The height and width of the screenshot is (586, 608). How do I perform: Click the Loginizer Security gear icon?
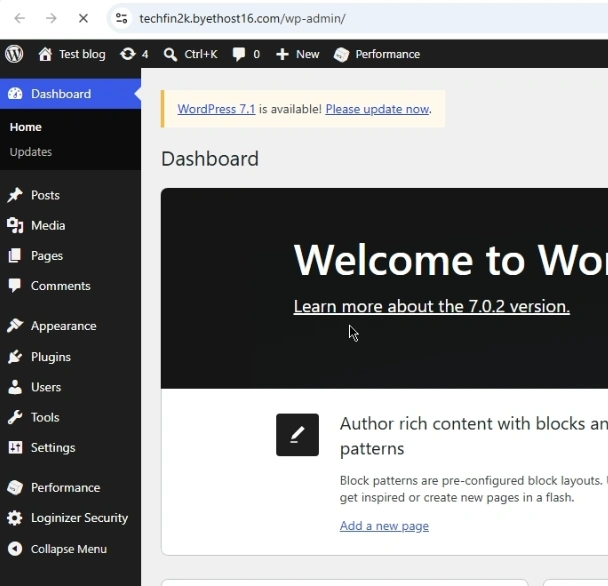click(15, 518)
